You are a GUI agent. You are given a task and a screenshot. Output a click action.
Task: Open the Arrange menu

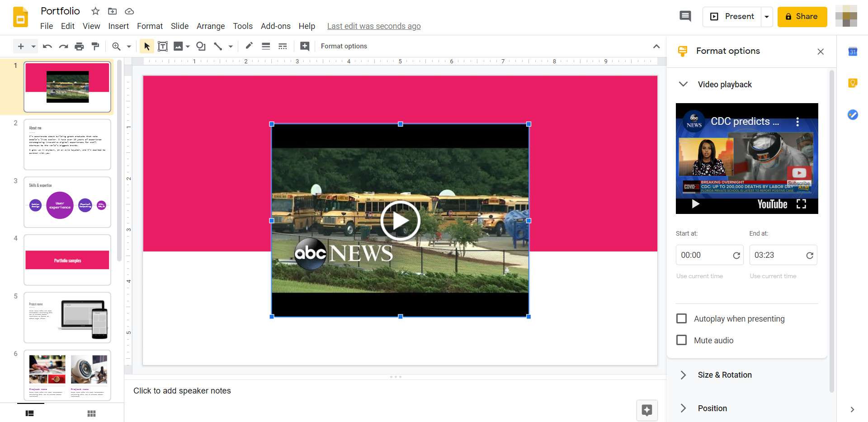click(211, 26)
